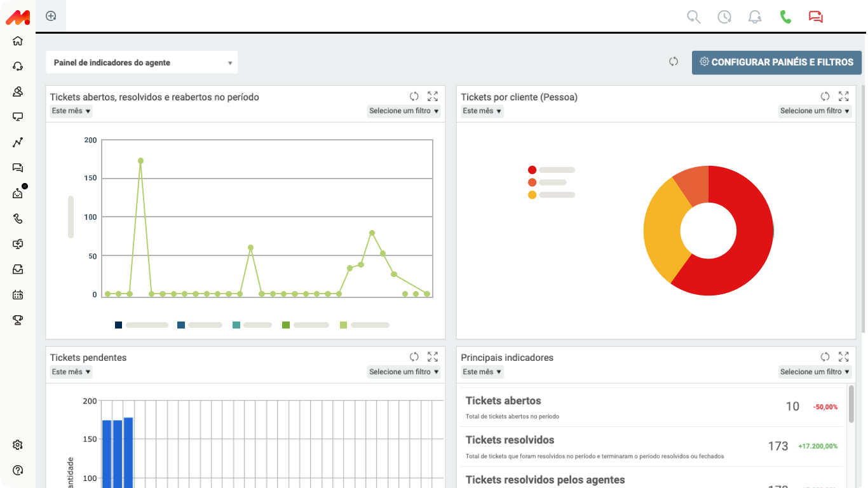The width and height of the screenshot is (868, 488).
Task: Click the add new tab plus button
Action: pyautogui.click(x=51, y=17)
